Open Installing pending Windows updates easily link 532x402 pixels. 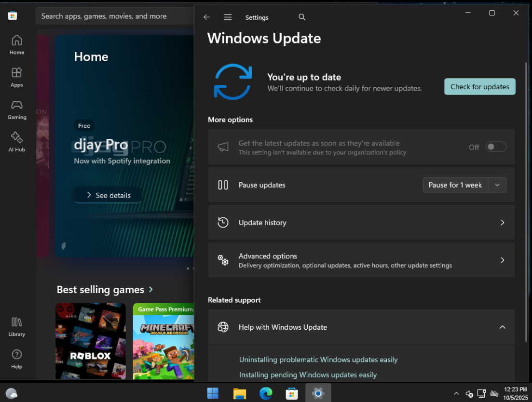tap(308, 375)
